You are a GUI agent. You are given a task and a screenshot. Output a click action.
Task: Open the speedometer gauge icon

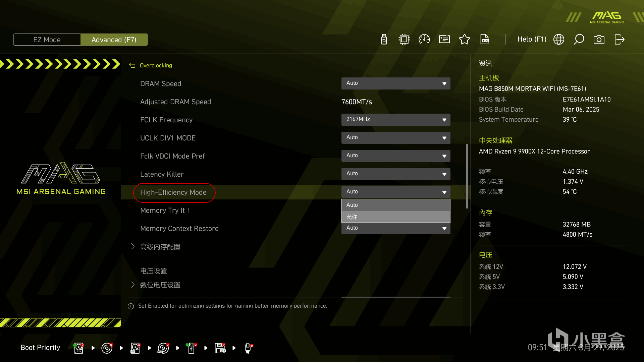point(424,40)
